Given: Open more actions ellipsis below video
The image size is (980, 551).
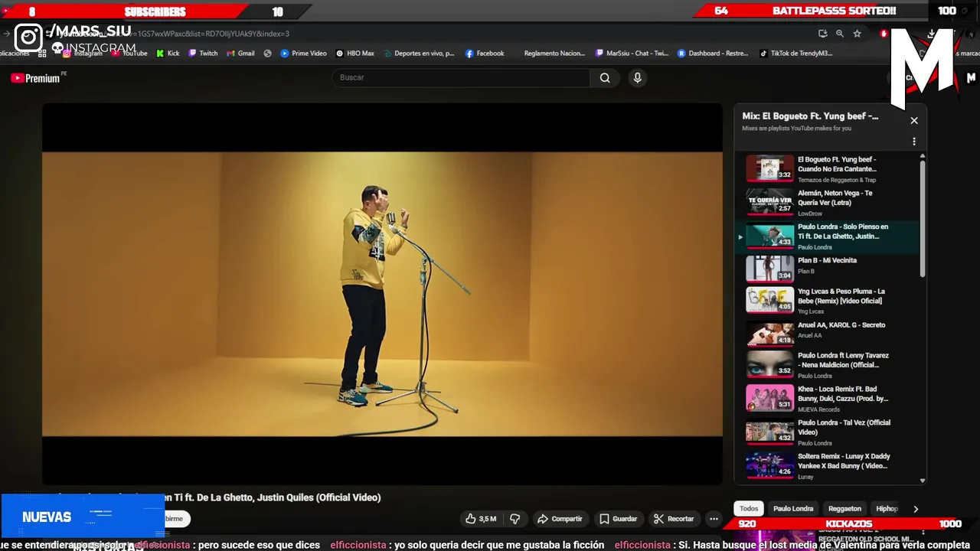Looking at the screenshot, I should click(714, 519).
